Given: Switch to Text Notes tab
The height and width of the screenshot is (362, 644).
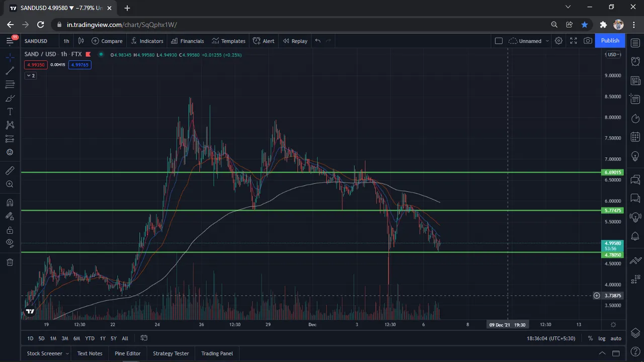Looking at the screenshot, I should 90,353.
